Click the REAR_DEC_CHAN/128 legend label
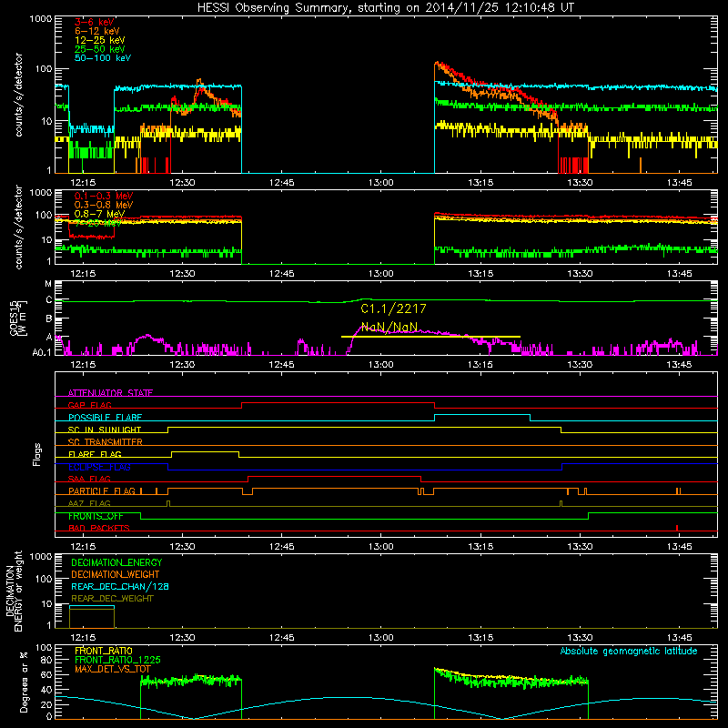Viewport: 728px width, 728px height. pyautogui.click(x=120, y=586)
